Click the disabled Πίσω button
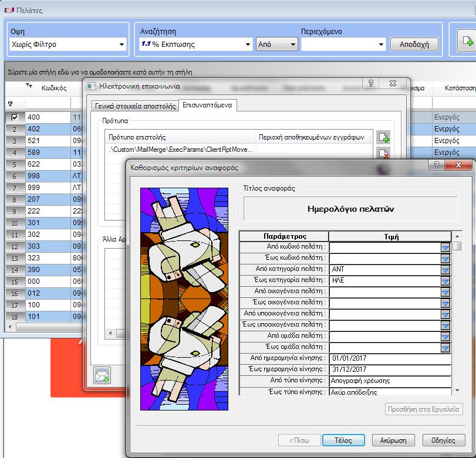This screenshot has width=476, height=458. pyautogui.click(x=299, y=440)
